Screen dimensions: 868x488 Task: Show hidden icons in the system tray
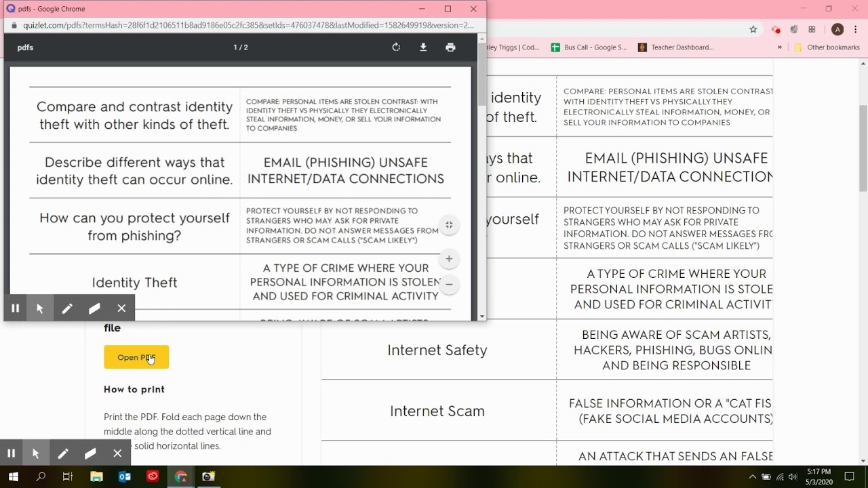(752, 476)
